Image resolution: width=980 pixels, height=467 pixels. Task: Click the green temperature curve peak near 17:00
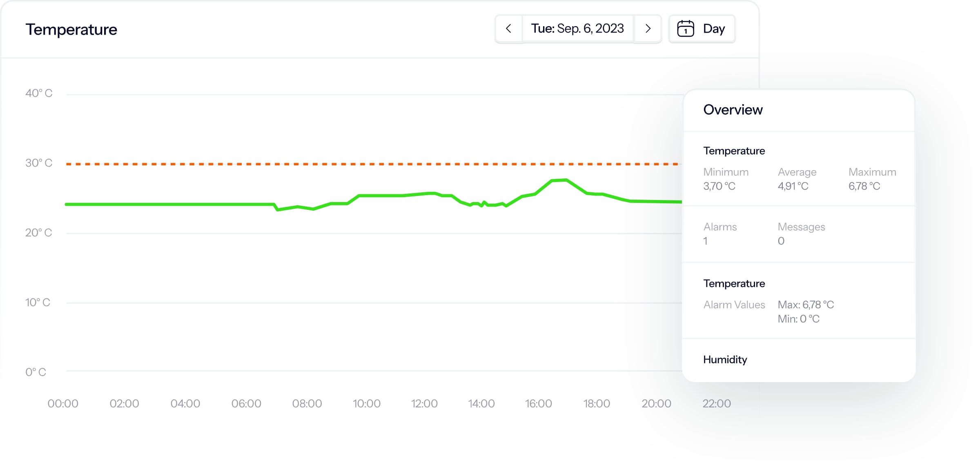[559, 180]
